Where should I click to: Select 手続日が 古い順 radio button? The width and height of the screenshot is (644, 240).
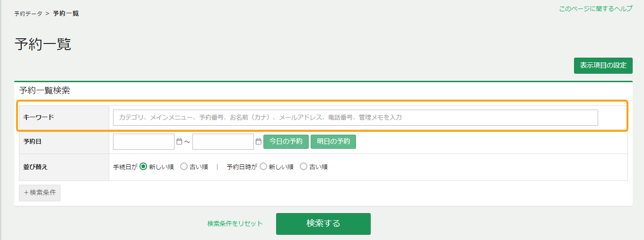pos(184,167)
